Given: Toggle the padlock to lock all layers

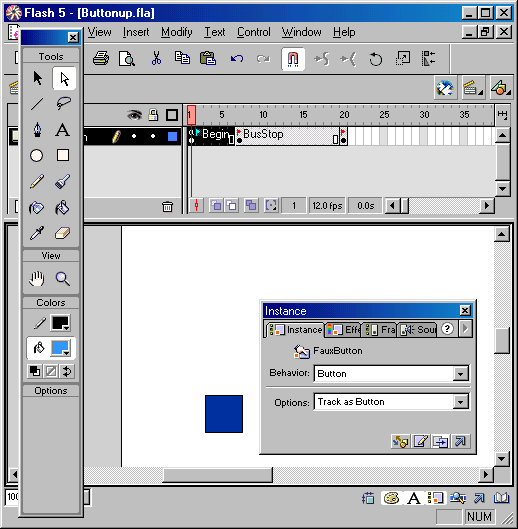Looking at the screenshot, I should tap(153, 115).
